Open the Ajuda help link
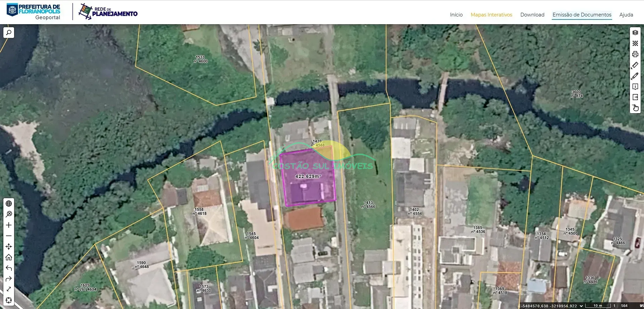 (x=626, y=15)
